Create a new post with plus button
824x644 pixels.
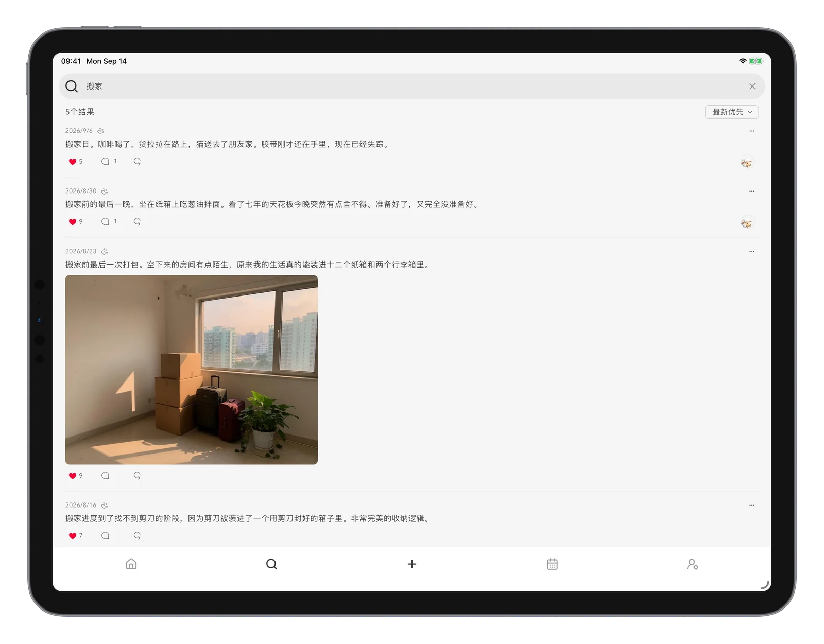[x=412, y=564]
